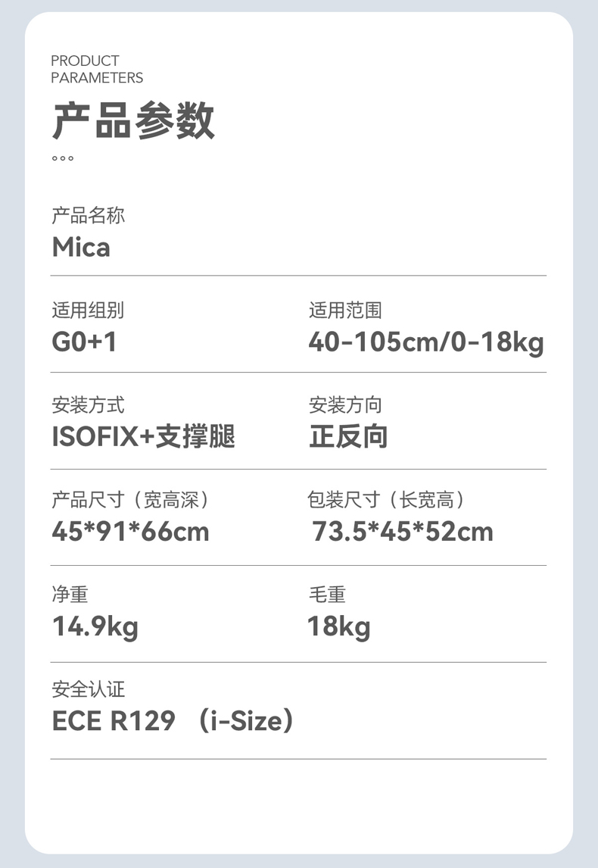Screen dimensions: 598x868
Task: Click the ECE R129 (i-Size) certification
Action: [x=173, y=721]
